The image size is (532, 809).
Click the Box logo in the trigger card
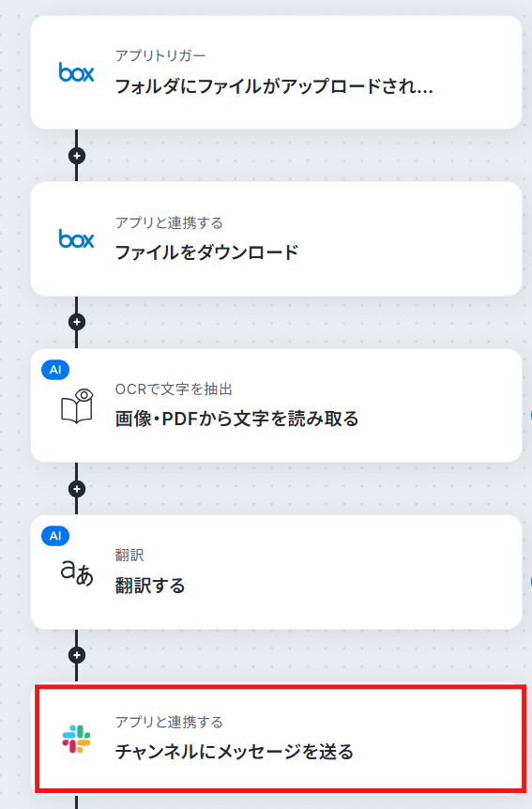point(76,72)
